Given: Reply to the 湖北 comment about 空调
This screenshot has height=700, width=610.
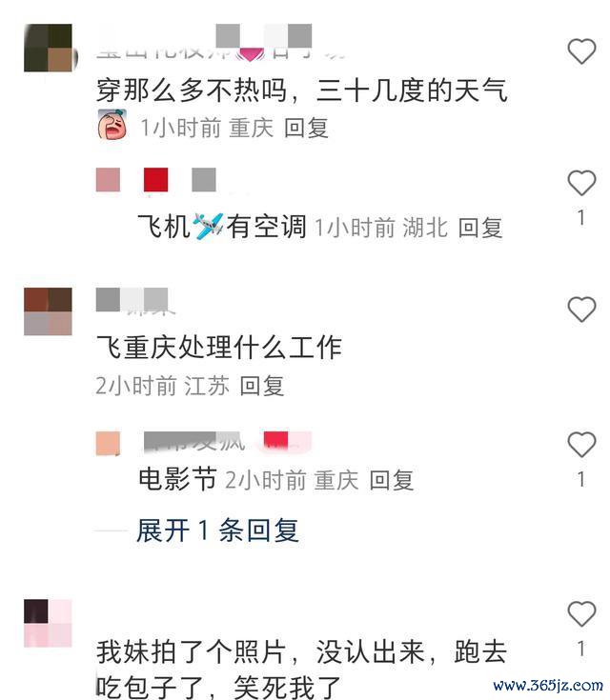Looking at the screenshot, I should click(x=480, y=228).
